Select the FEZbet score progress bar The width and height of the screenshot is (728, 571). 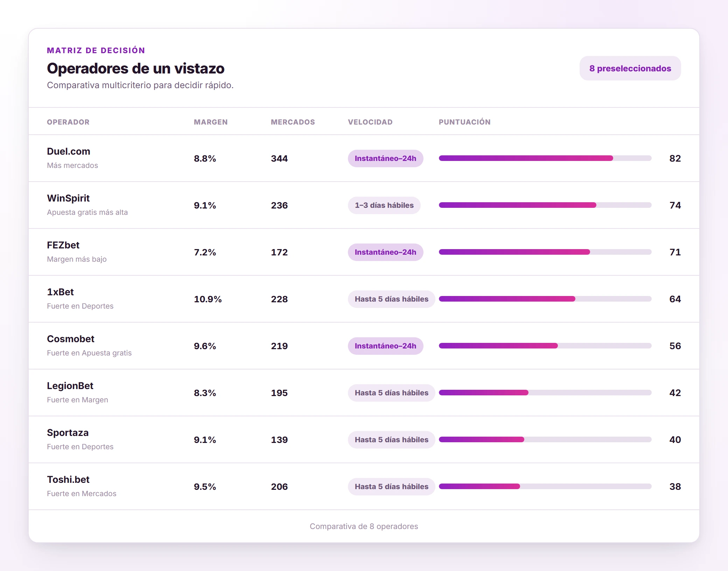click(x=545, y=252)
